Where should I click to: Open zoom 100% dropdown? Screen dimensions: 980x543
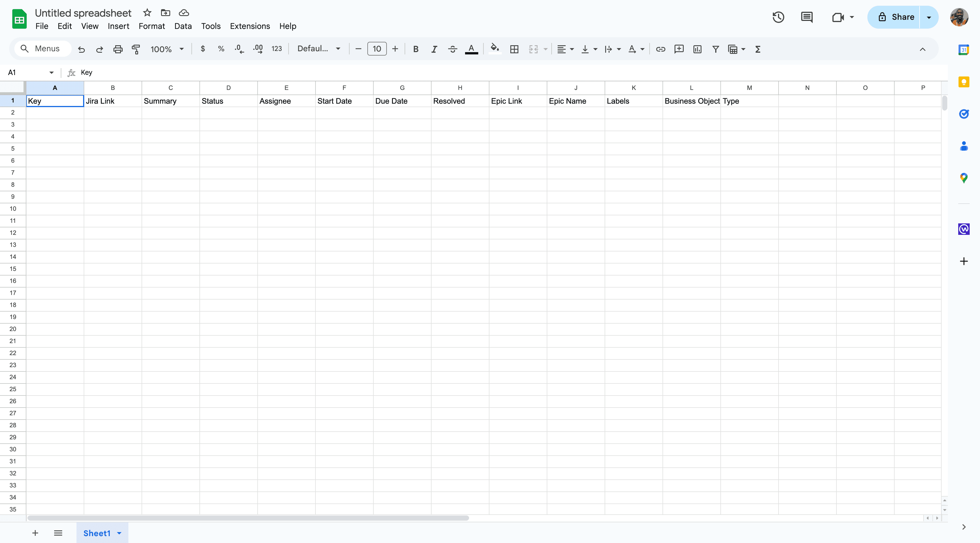(x=167, y=49)
